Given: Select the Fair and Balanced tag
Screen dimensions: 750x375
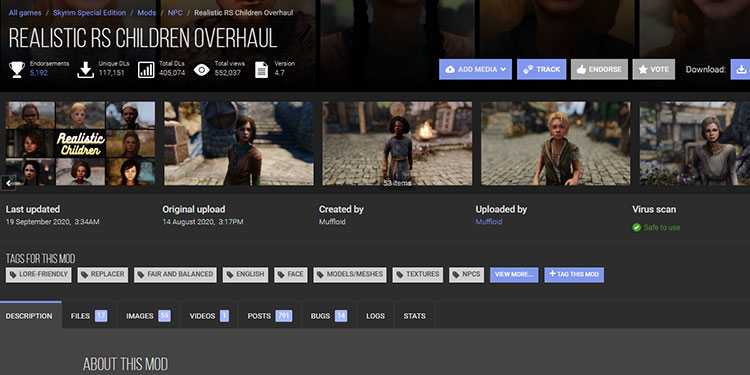Looking at the screenshot, I should pyautogui.click(x=175, y=275).
